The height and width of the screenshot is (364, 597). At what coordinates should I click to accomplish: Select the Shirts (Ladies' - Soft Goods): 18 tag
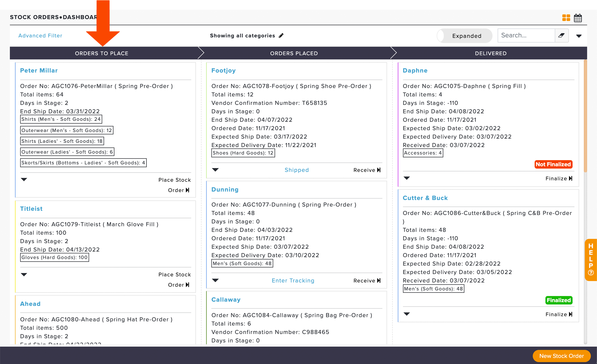[x=62, y=141]
